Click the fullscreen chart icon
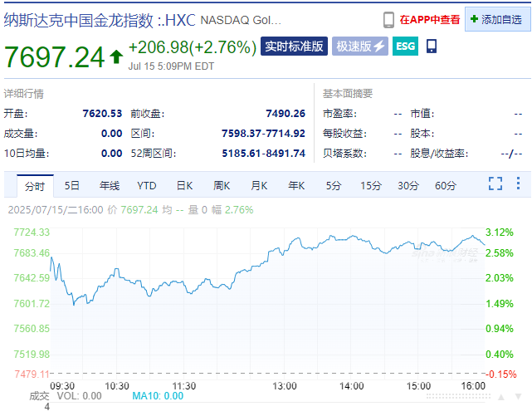 pos(495,184)
